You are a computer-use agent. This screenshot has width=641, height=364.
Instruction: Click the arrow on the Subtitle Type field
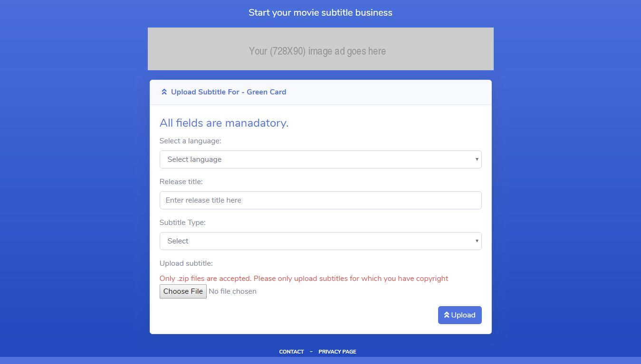477,241
